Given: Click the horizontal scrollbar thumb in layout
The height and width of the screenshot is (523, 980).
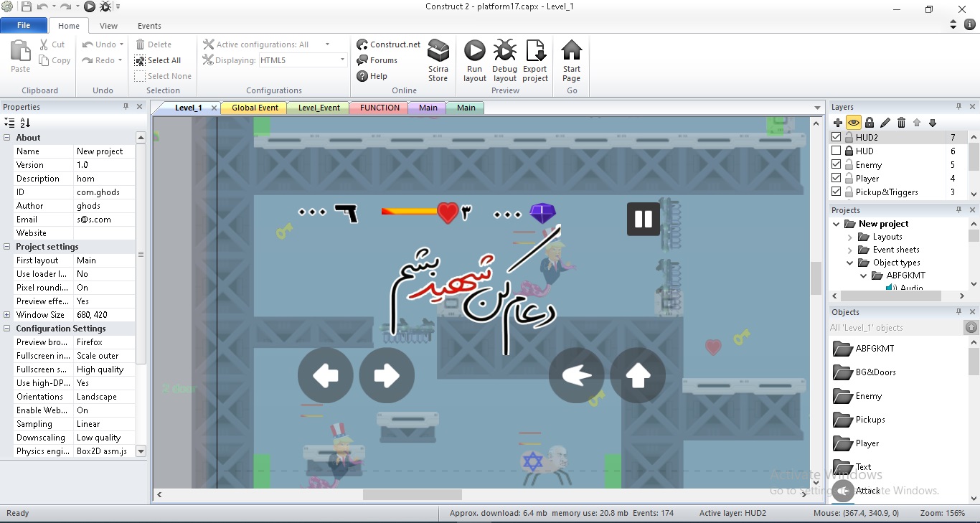Looking at the screenshot, I should tap(412, 495).
